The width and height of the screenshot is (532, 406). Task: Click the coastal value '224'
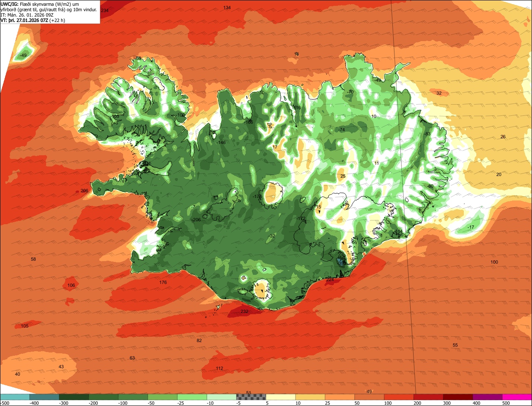(330, 280)
